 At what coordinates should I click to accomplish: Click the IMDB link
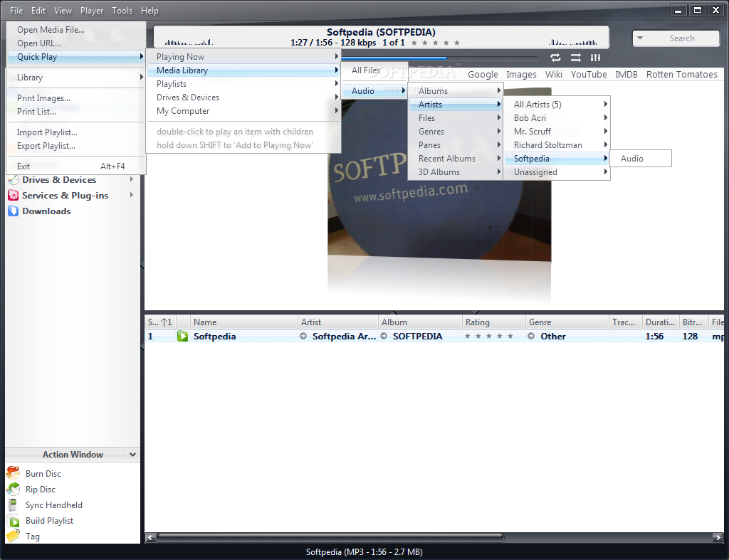(x=626, y=74)
